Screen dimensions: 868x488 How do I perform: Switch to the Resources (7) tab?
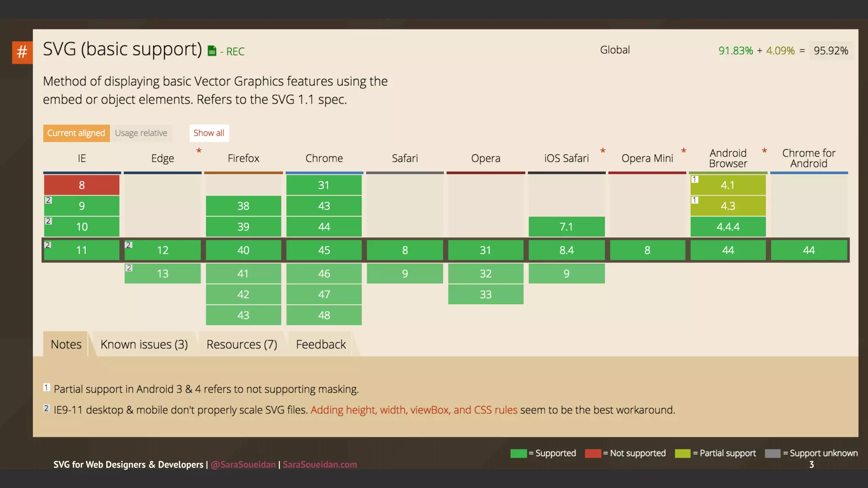coord(242,344)
